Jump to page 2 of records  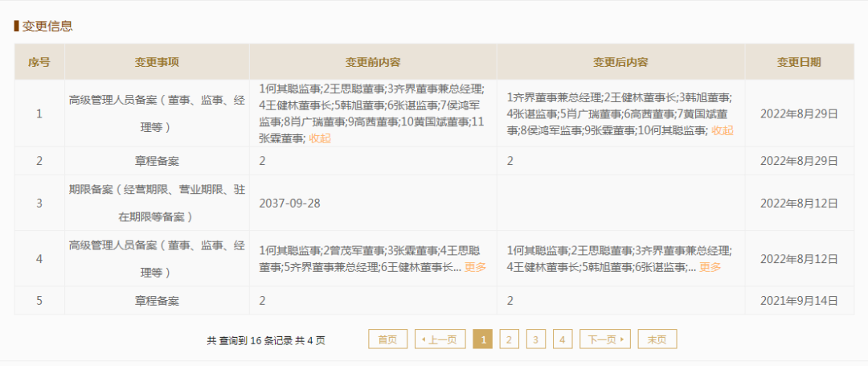[509, 339]
